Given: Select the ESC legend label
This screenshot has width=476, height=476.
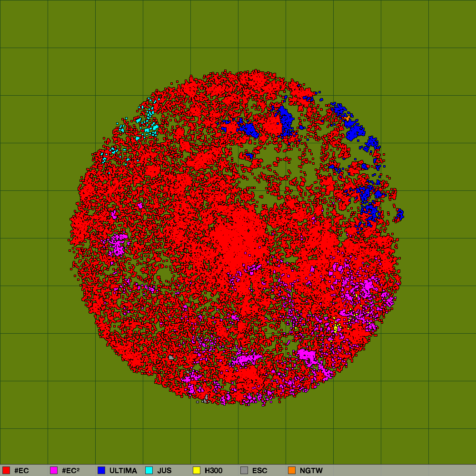Looking at the screenshot, I should coord(259,471).
